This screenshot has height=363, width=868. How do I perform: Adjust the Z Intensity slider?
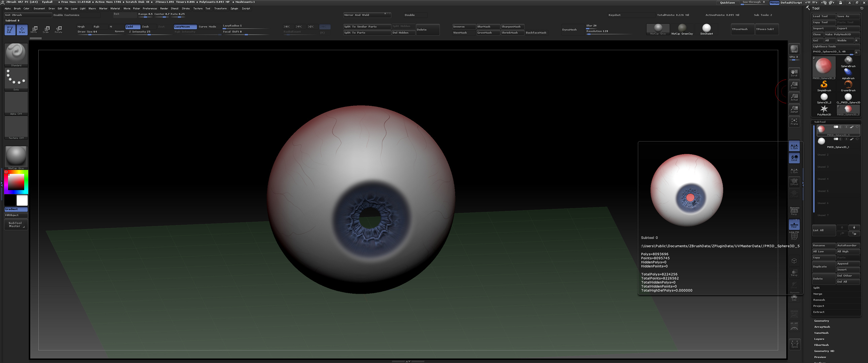click(150, 32)
